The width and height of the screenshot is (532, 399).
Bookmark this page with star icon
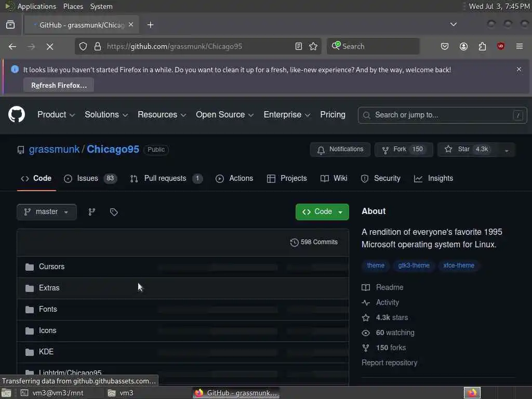click(x=313, y=46)
